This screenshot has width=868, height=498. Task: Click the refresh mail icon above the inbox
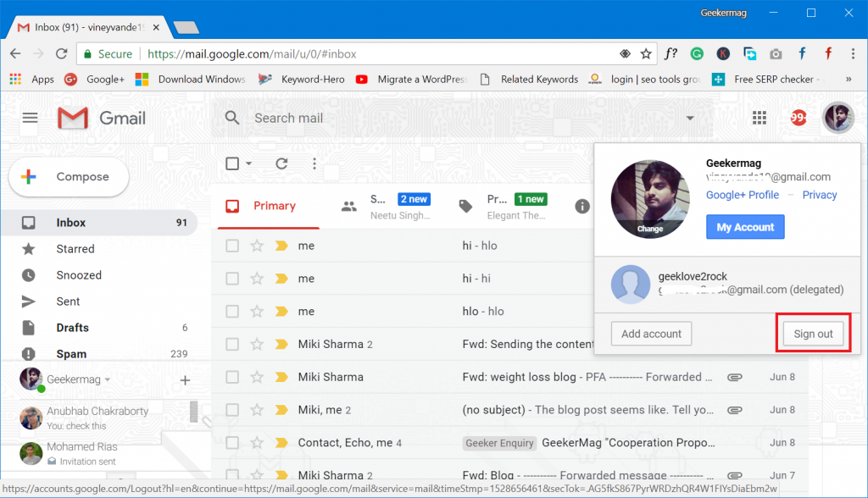click(x=281, y=163)
